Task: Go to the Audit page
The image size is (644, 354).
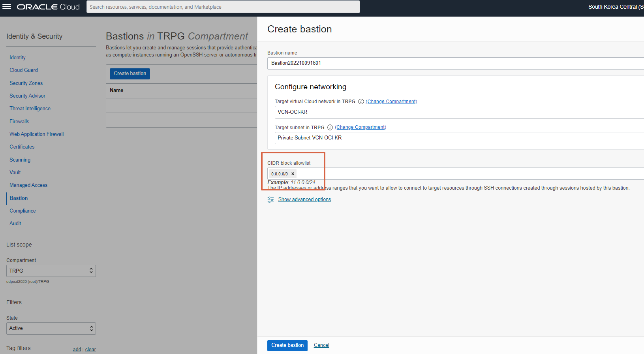Action: [15, 223]
